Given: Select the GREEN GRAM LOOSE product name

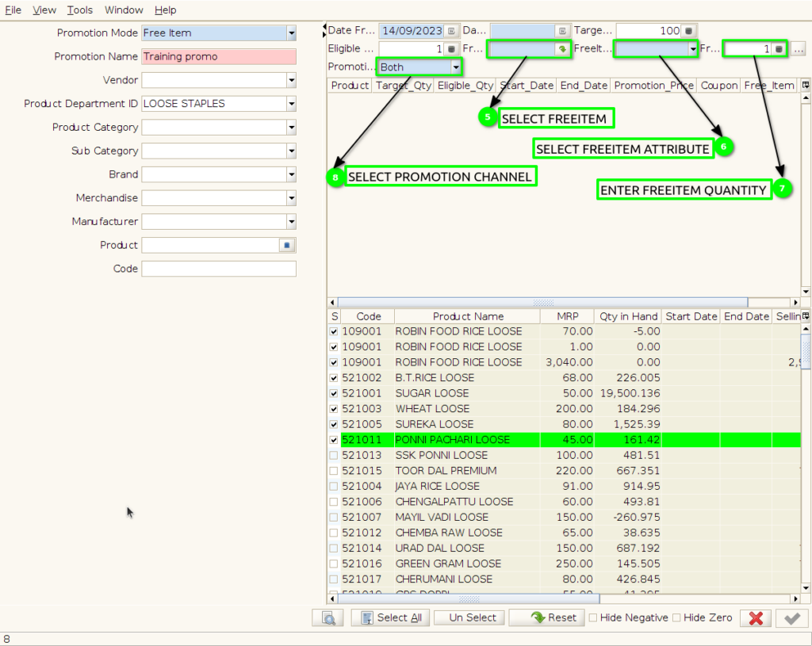Looking at the screenshot, I should point(447,564).
